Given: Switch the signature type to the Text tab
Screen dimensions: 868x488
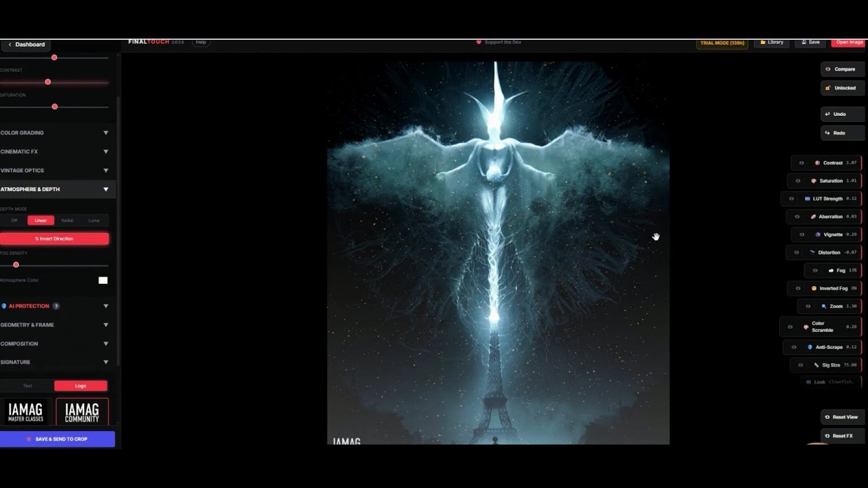Looking at the screenshot, I should click(28, 386).
